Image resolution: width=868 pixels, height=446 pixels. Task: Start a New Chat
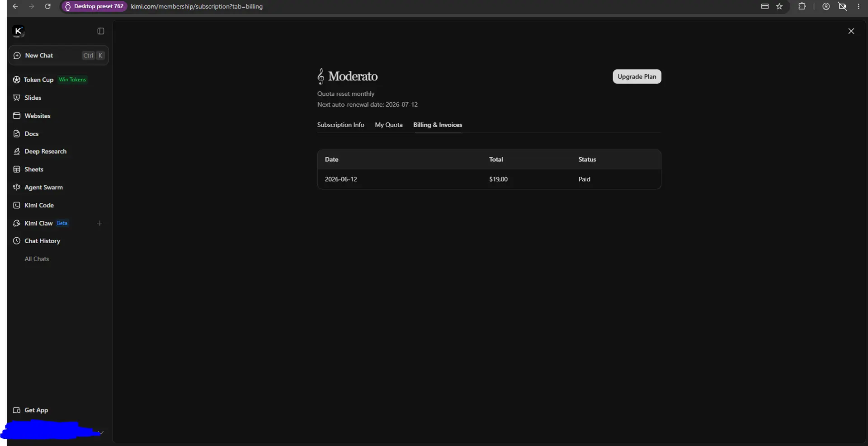coord(59,56)
